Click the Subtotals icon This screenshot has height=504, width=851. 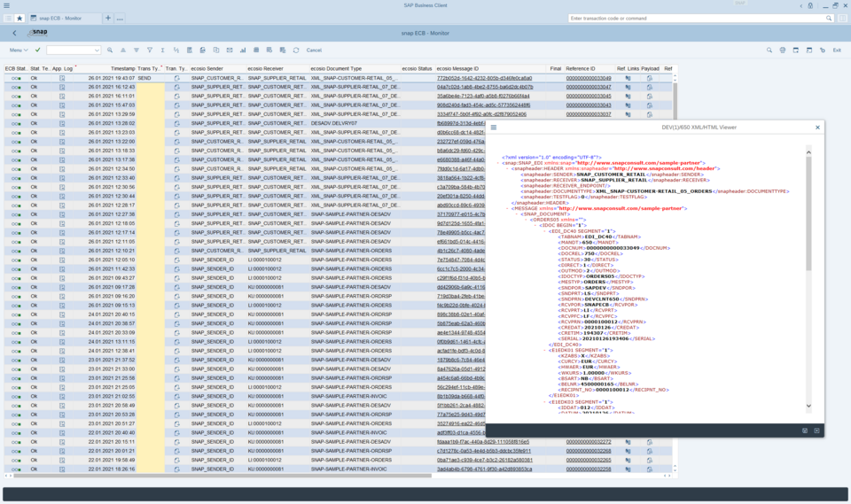click(x=176, y=50)
